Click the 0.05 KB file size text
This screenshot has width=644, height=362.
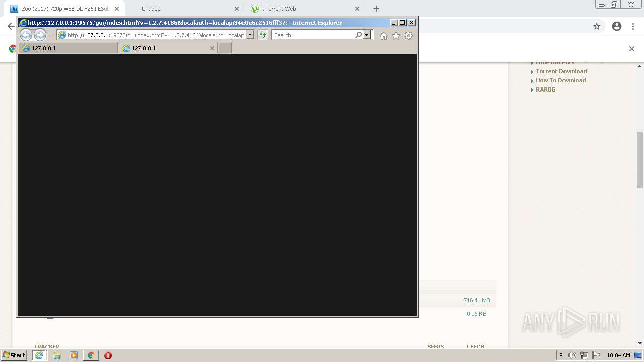tap(476, 314)
